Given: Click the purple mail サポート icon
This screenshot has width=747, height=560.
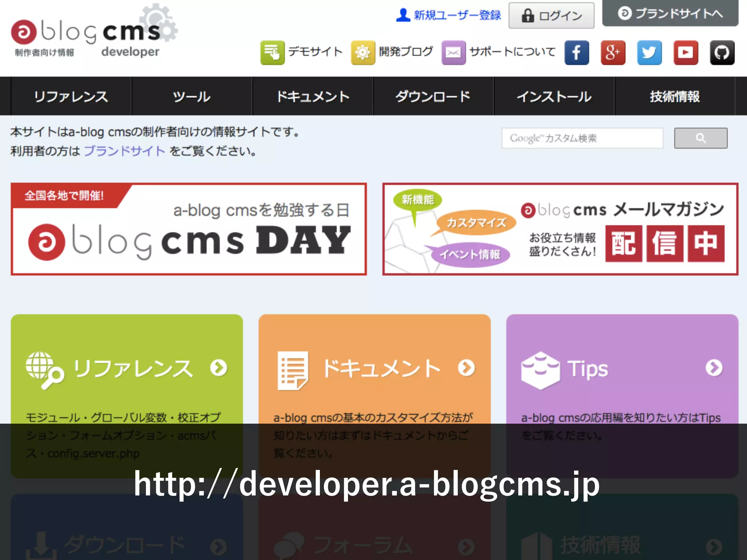Looking at the screenshot, I should 453,52.
